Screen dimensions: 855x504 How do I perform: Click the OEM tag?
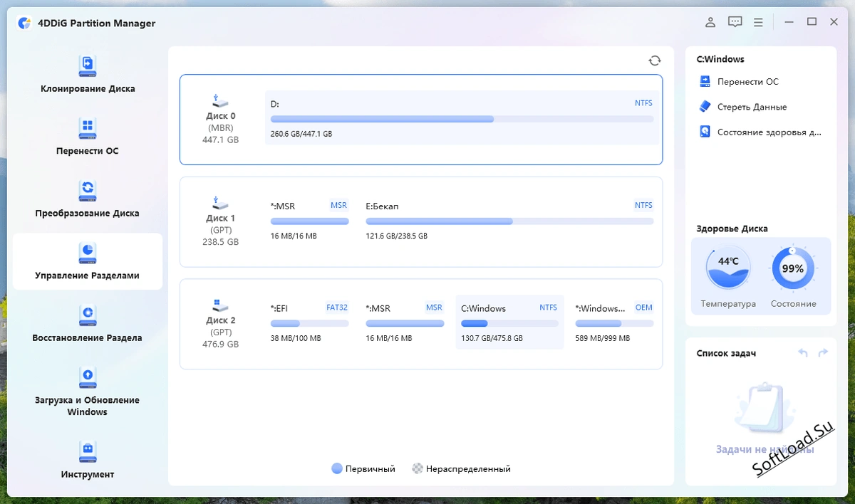(643, 308)
